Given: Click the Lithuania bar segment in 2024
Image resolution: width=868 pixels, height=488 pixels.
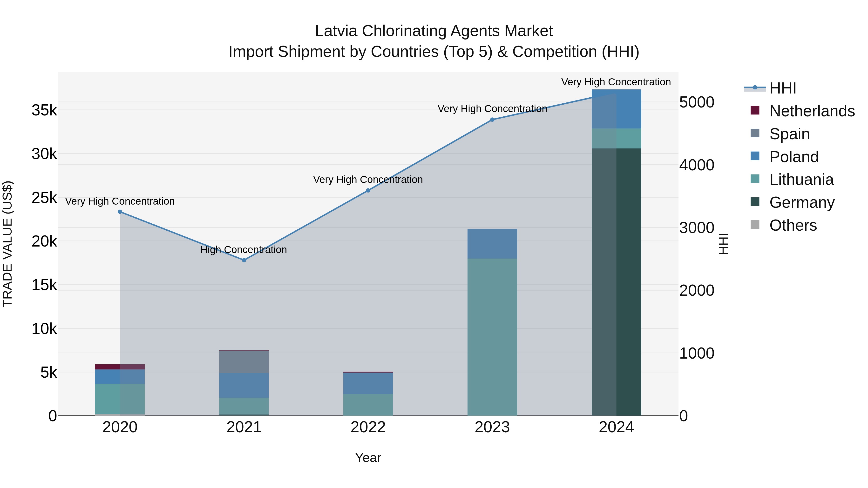Looking at the screenshot, I should (x=616, y=138).
